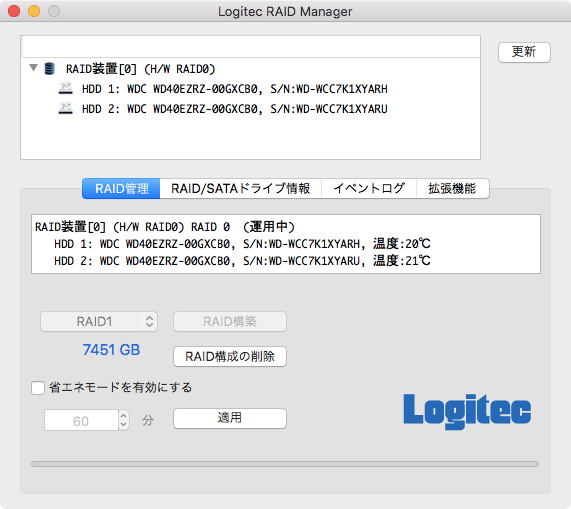The image size is (571, 509).
Task: Click the Logitec logo
Action: (x=467, y=411)
